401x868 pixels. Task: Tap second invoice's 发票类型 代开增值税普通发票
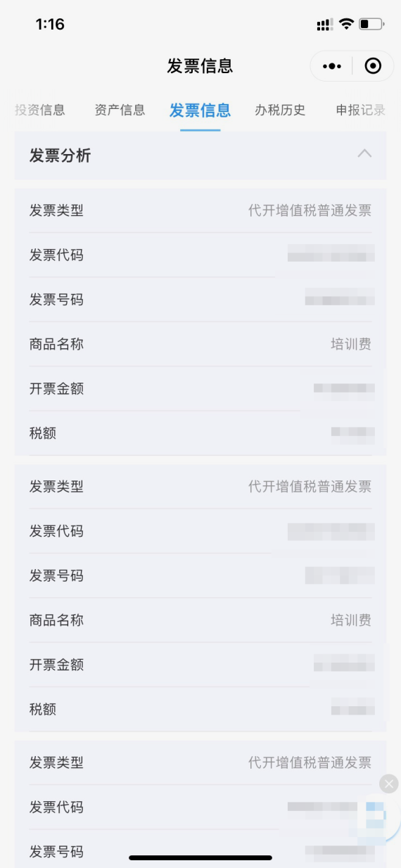coord(310,487)
